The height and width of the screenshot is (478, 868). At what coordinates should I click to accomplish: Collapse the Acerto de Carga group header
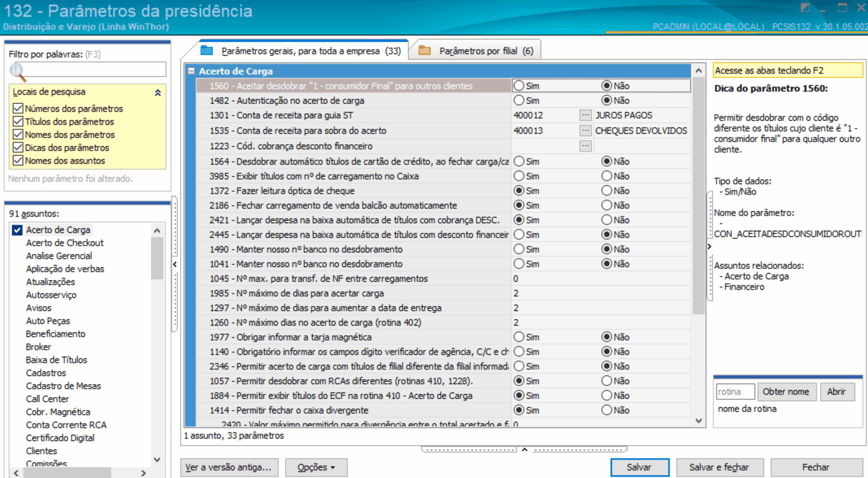(x=191, y=71)
